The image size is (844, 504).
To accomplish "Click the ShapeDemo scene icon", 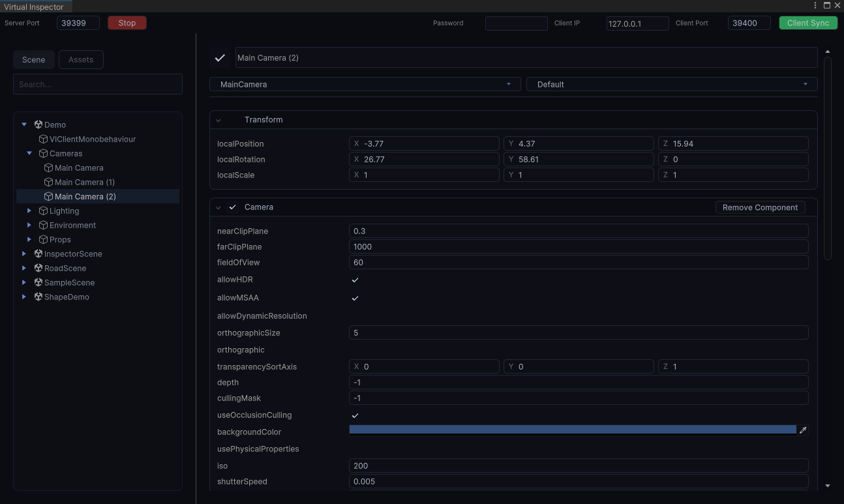I will coord(38,297).
